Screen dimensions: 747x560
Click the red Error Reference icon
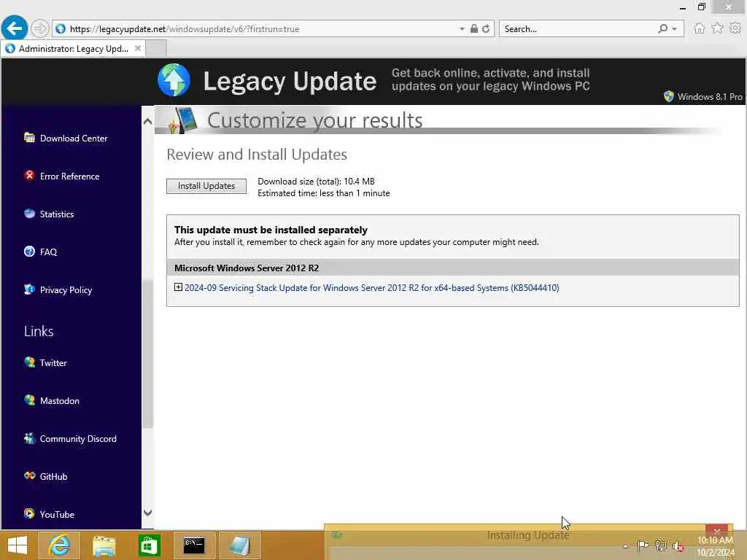tap(29, 176)
